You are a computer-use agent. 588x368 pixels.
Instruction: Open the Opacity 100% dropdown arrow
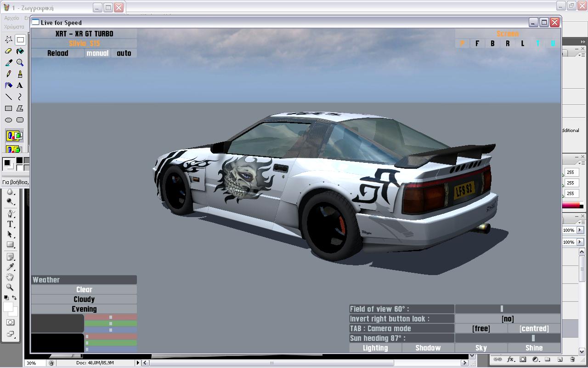[x=580, y=230]
